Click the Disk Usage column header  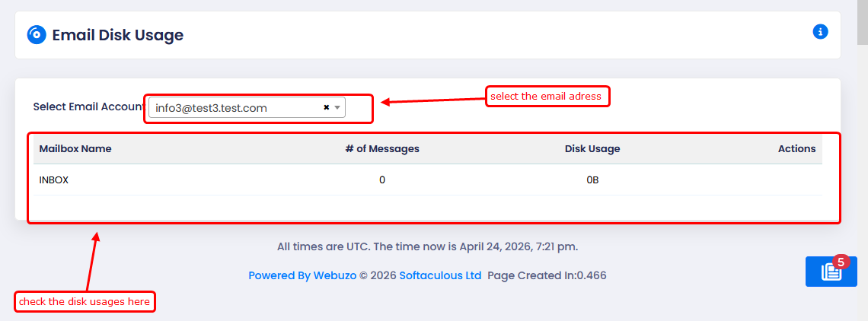click(x=592, y=149)
